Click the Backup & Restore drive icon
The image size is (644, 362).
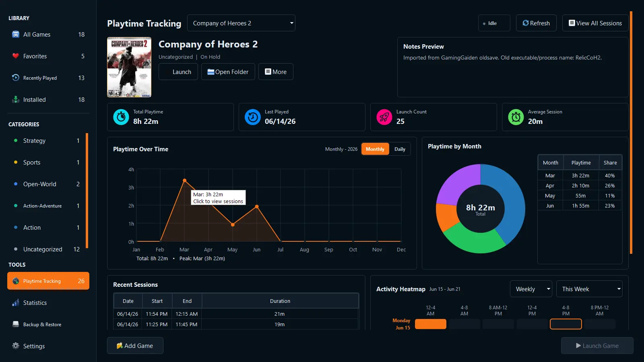tap(16, 324)
